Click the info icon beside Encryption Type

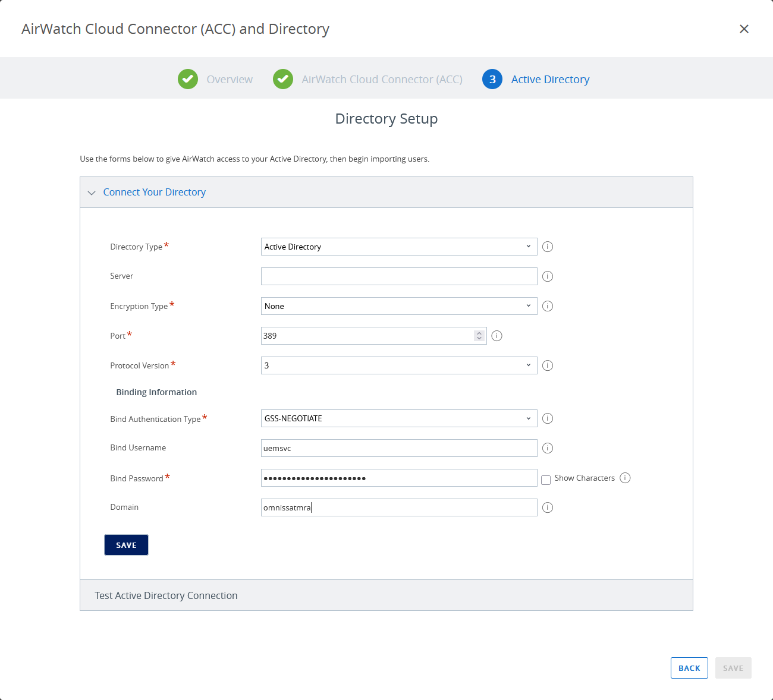click(548, 306)
